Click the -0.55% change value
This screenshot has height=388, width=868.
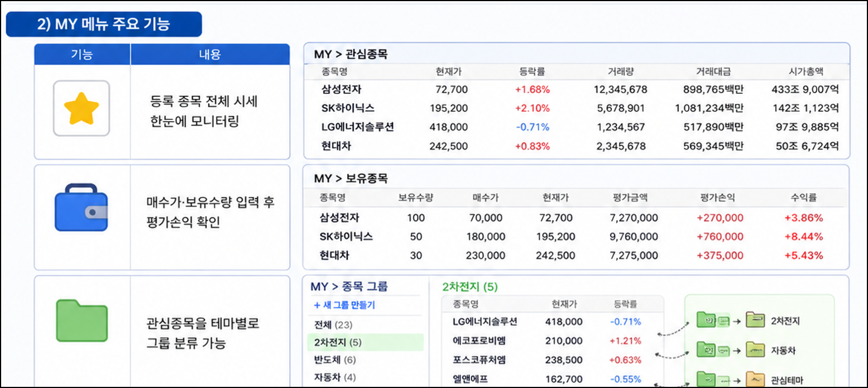click(x=625, y=379)
